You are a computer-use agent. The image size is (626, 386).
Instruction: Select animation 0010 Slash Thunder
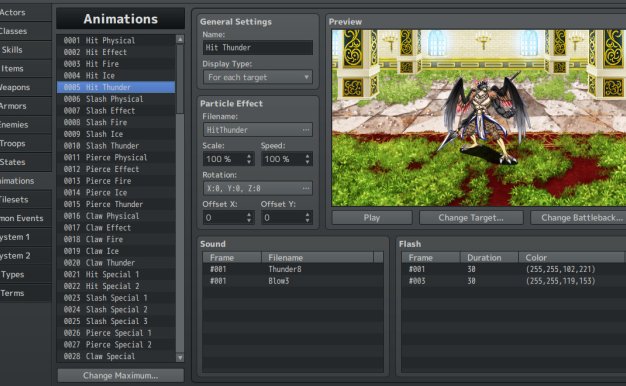pos(116,146)
